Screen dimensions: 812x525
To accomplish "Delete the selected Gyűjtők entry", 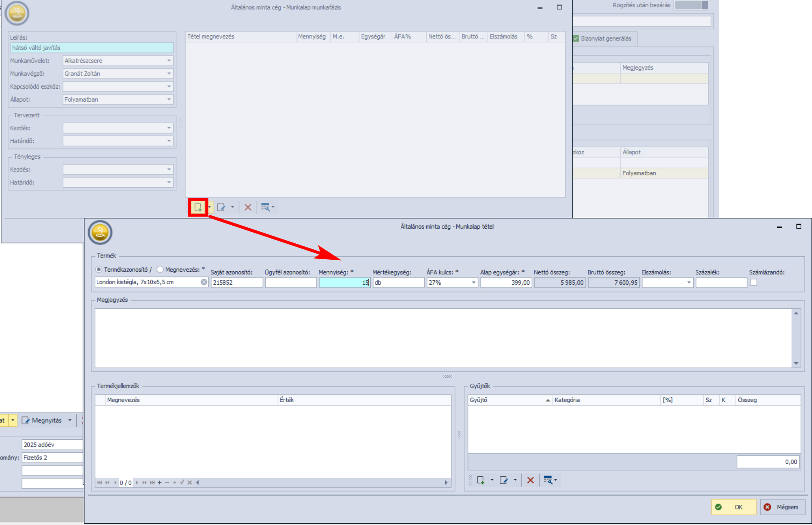I will pyautogui.click(x=530, y=480).
